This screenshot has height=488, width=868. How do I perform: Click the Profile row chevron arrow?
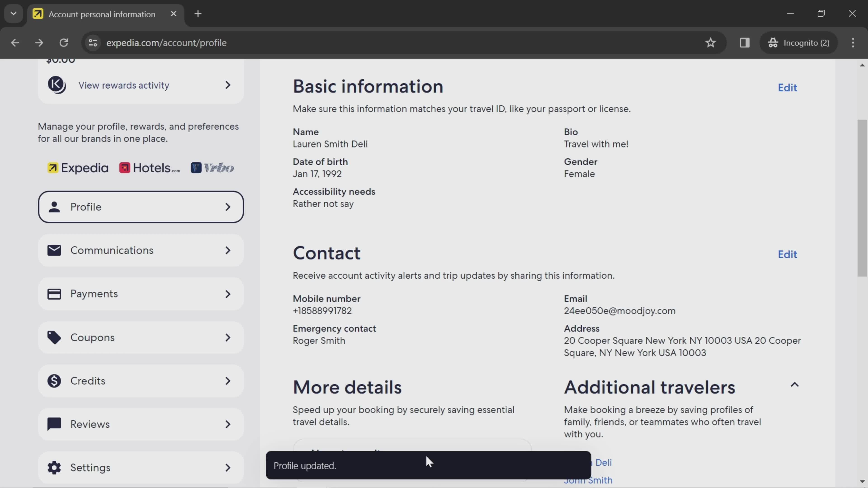[x=228, y=207]
